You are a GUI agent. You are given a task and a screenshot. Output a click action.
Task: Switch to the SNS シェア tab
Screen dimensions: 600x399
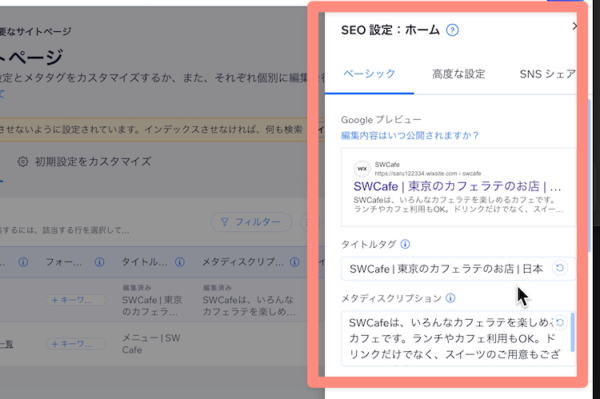(x=547, y=74)
